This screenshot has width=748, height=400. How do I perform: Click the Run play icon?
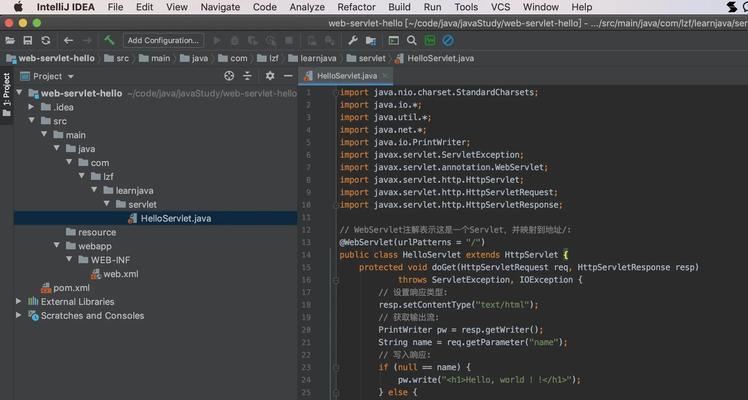click(x=217, y=41)
